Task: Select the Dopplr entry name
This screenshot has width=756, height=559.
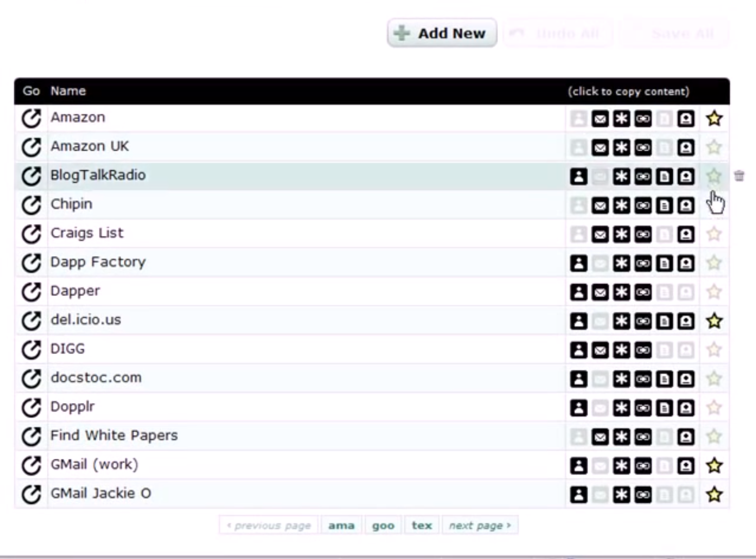Action: tap(72, 407)
